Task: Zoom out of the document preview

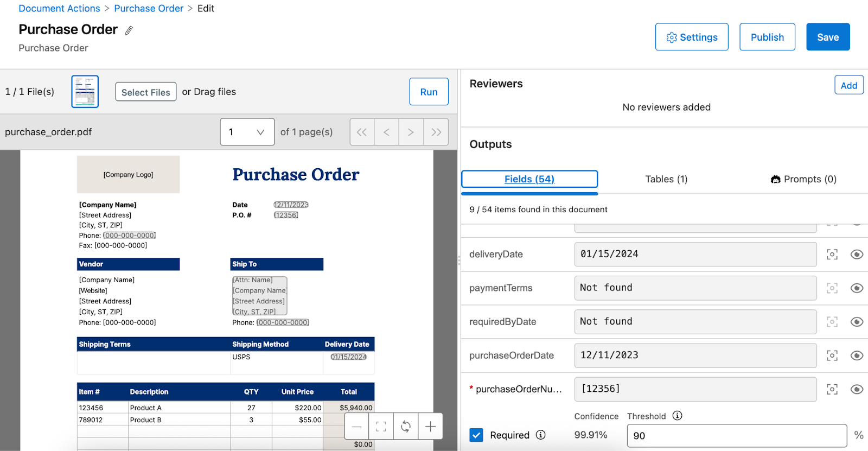Action: [356, 427]
